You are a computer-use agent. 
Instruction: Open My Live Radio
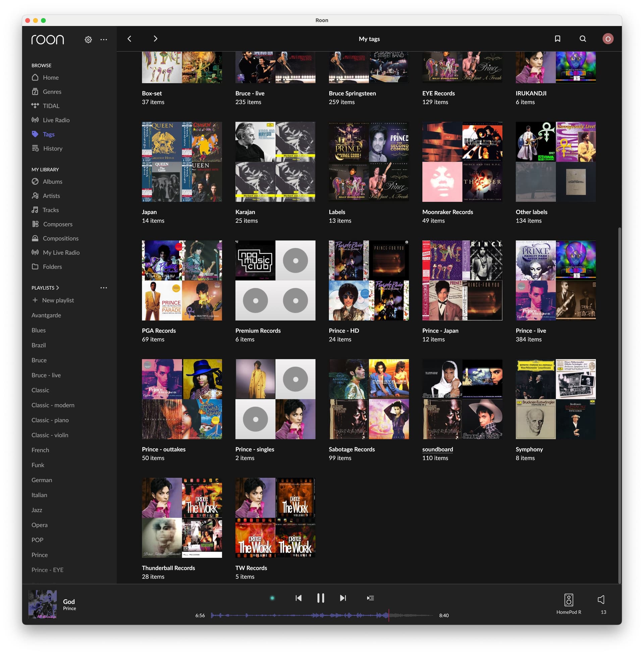coord(56,252)
